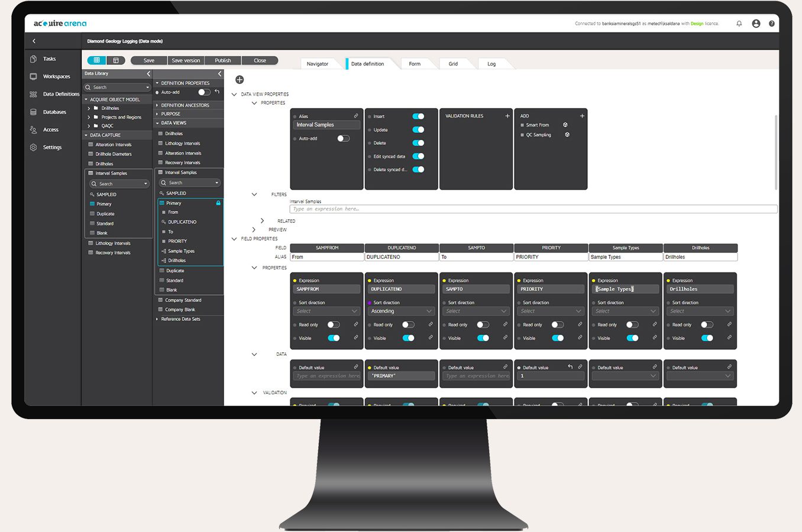Click the link icon beside the Alias field

point(356,116)
